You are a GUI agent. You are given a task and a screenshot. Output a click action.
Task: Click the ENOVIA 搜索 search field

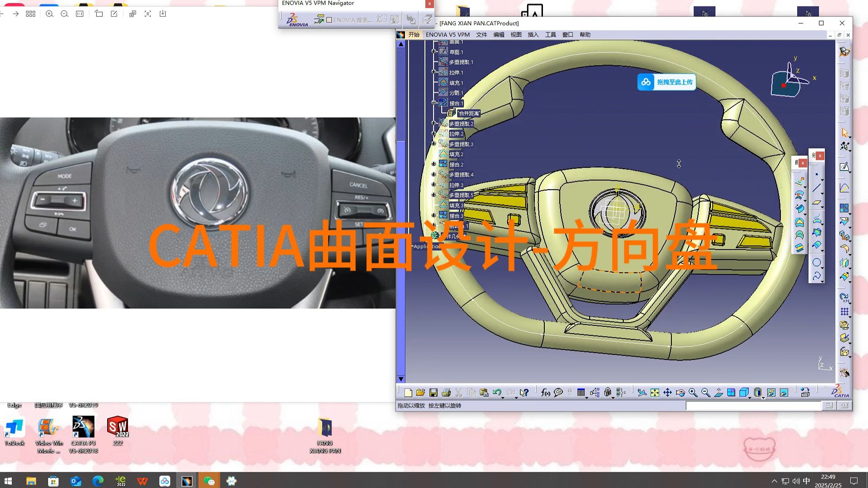tap(352, 20)
